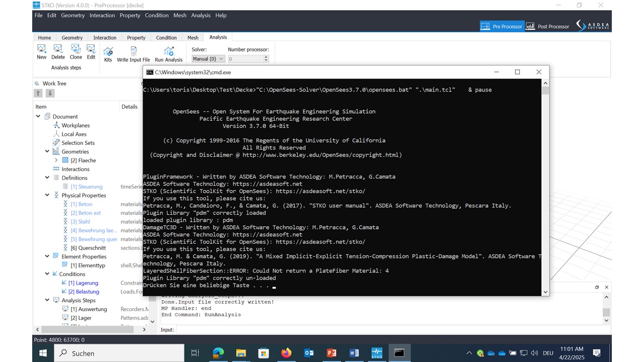
Task: Collapse the Analysis Steps node
Action: [47, 300]
